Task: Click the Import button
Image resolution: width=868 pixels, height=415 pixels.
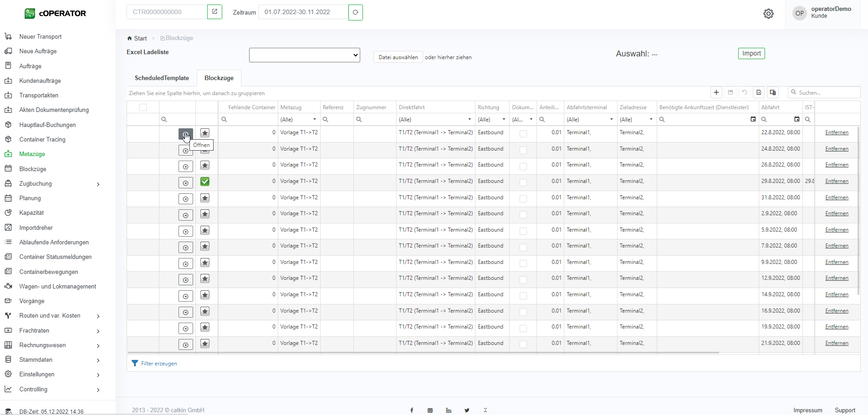Action: click(751, 53)
